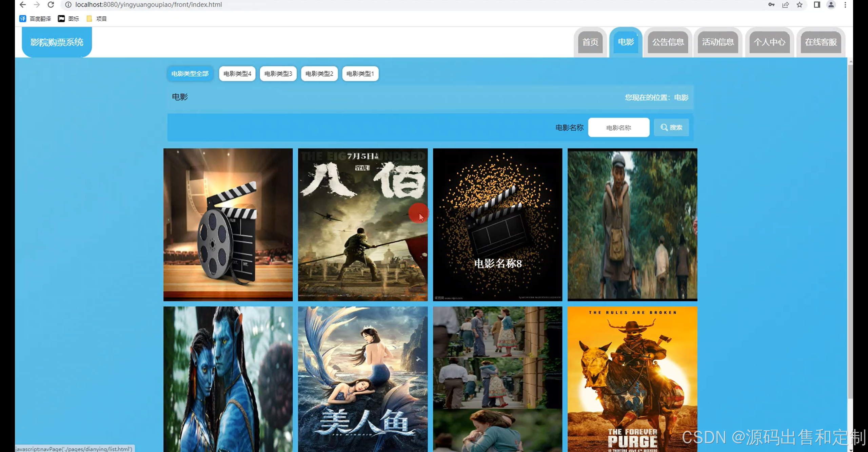Filter by 电影类型4
Image resolution: width=868 pixels, height=452 pixels.
click(x=237, y=74)
